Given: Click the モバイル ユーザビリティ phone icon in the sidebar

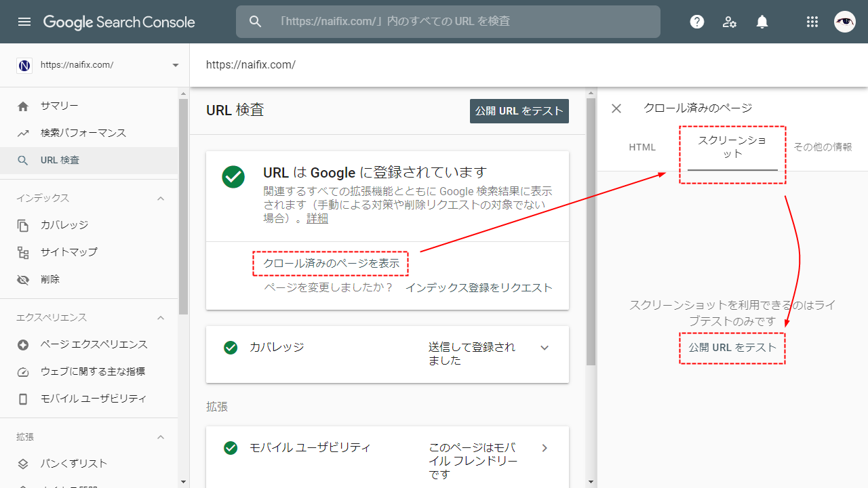Looking at the screenshot, I should (23, 399).
